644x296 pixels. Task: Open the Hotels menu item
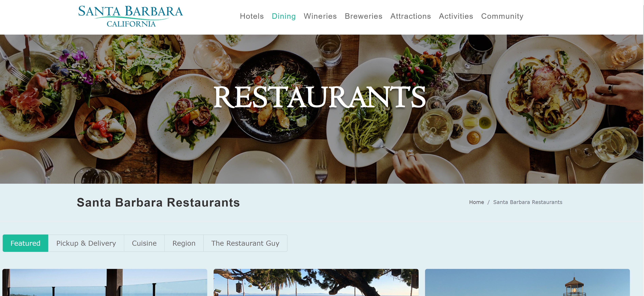click(x=252, y=16)
